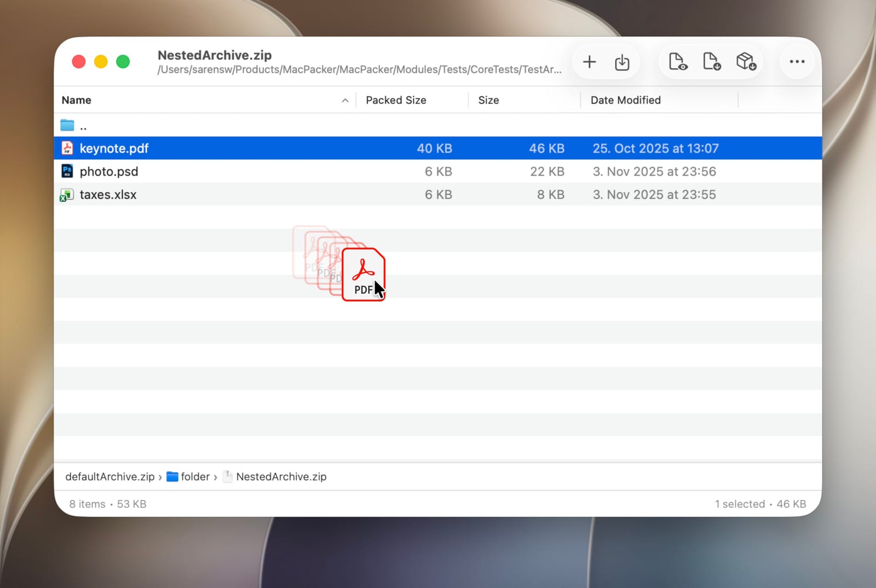Click the 40 KB packed size of keynote.pdf

click(434, 148)
